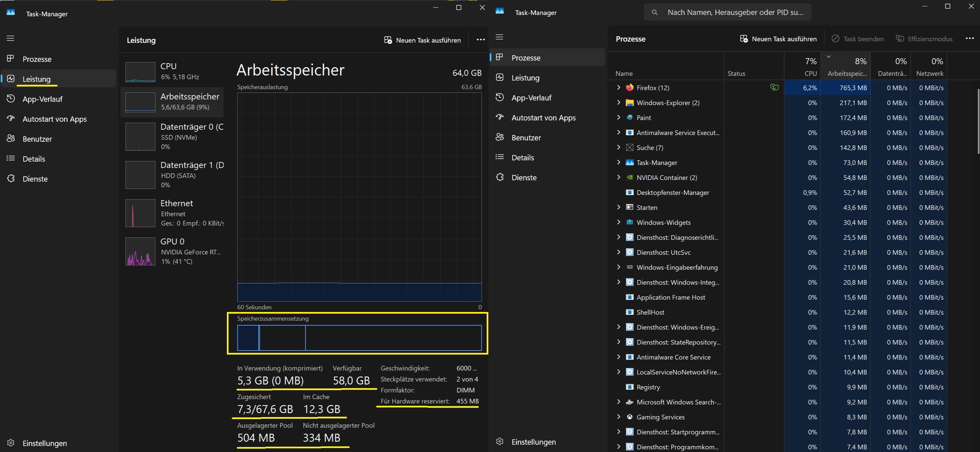Expand the Gaming Services process entry

point(619,417)
